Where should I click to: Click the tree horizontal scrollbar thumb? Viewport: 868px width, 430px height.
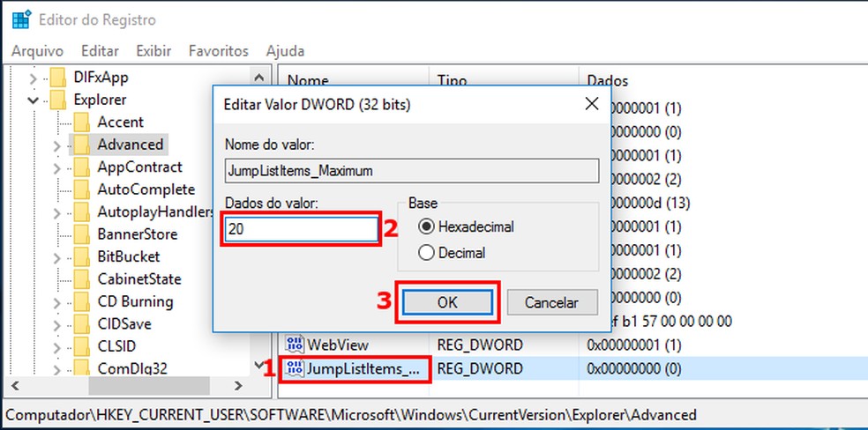click(x=149, y=385)
